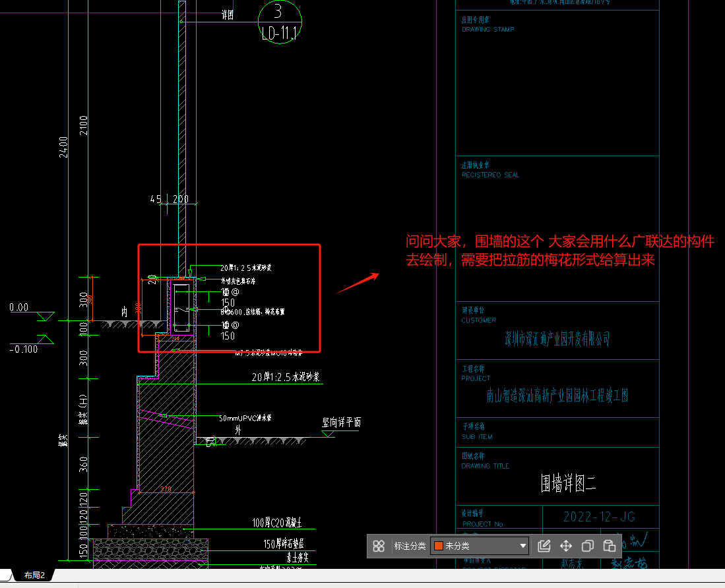Open the 未分类 annotation category dropdown
The image size is (725, 588).
(x=480, y=546)
